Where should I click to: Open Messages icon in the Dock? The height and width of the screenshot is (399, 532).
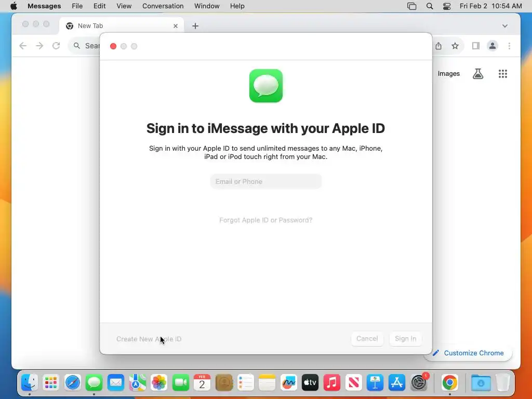(x=94, y=382)
